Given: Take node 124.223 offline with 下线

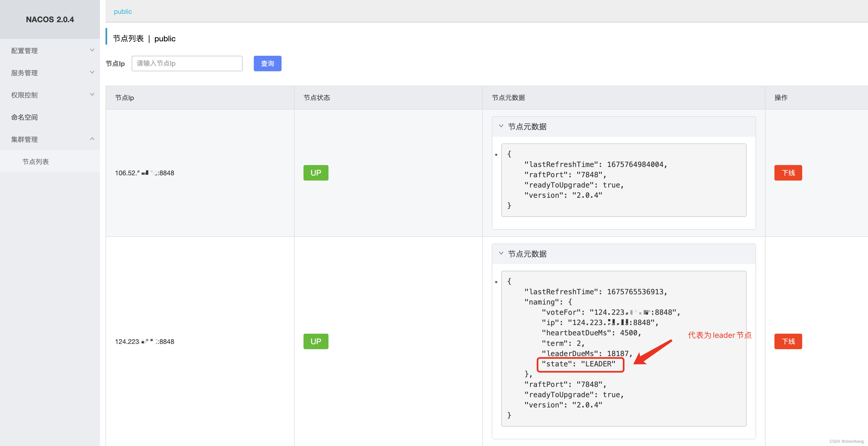Looking at the screenshot, I should coord(788,342).
